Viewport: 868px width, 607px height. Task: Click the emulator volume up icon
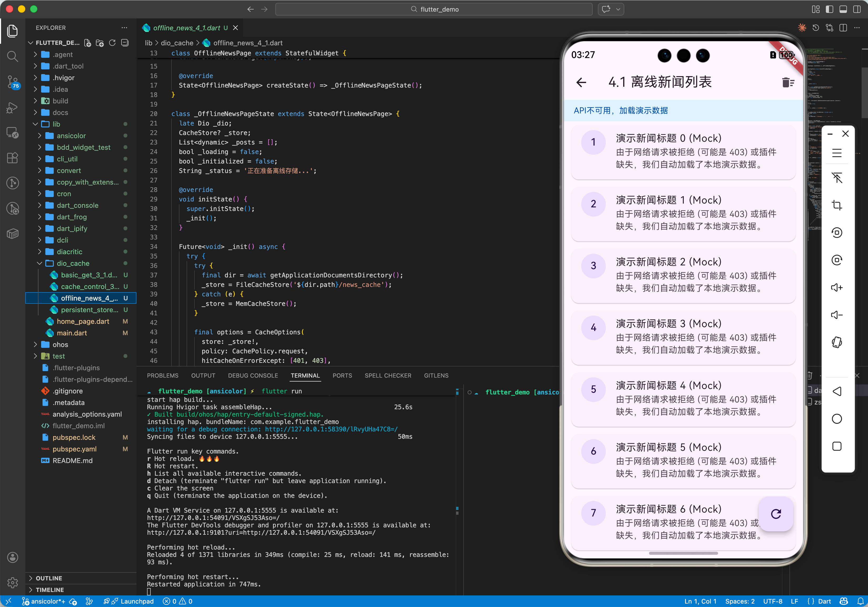coord(837,288)
